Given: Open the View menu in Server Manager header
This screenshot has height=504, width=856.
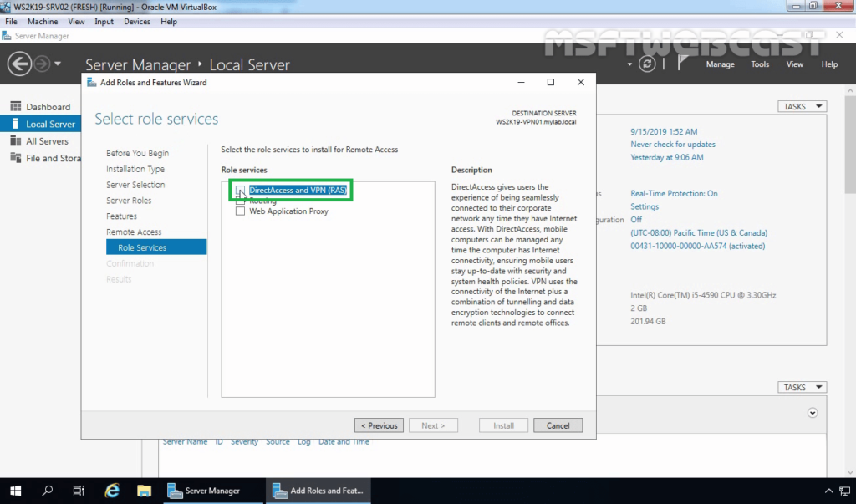Looking at the screenshot, I should tap(794, 64).
